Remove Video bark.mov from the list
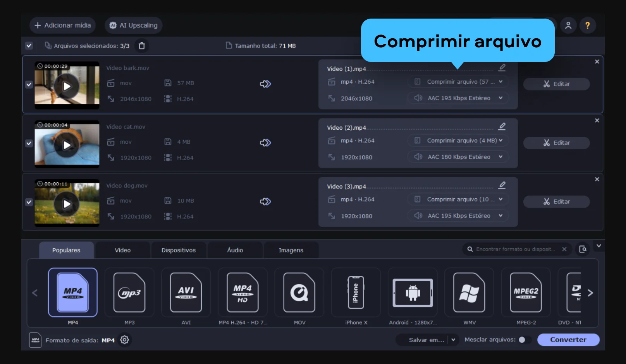 (x=597, y=62)
